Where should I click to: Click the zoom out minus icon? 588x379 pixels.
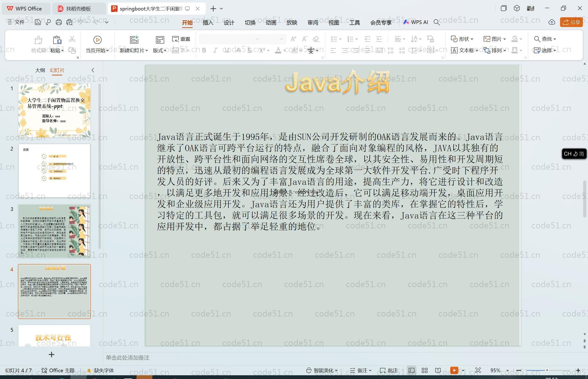(x=518, y=370)
